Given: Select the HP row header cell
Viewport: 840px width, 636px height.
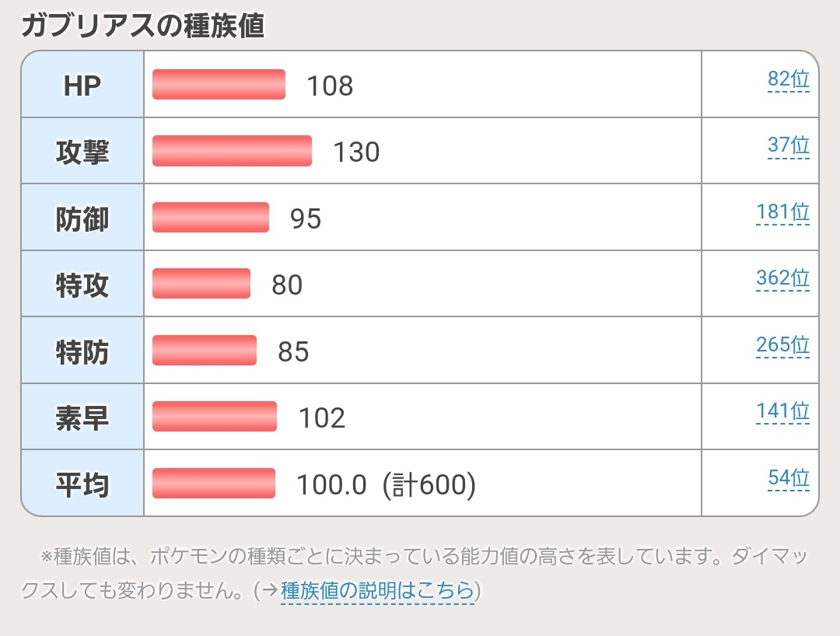Looking at the screenshot, I should click(x=82, y=85).
